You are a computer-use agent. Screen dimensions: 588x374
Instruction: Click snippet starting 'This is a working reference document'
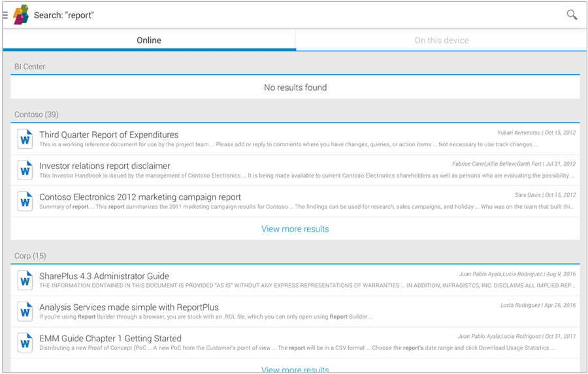pyautogui.click(x=289, y=144)
